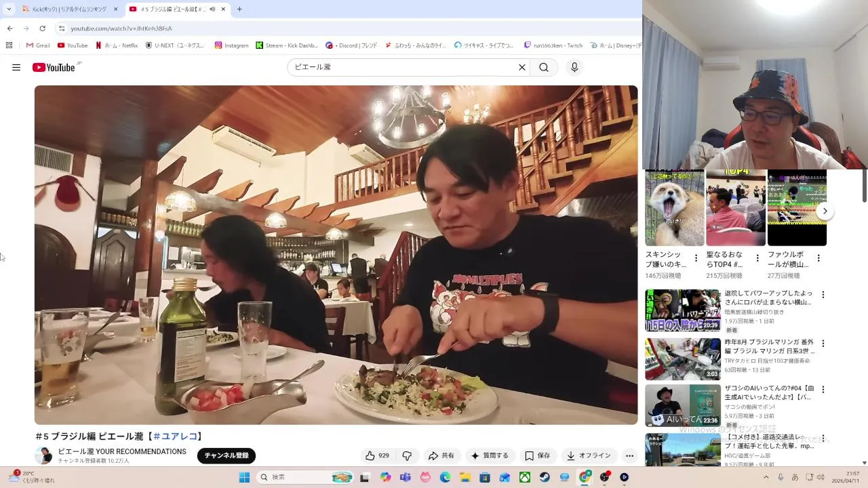
Task: Go to the YouTube home logo
Action: pos(54,67)
